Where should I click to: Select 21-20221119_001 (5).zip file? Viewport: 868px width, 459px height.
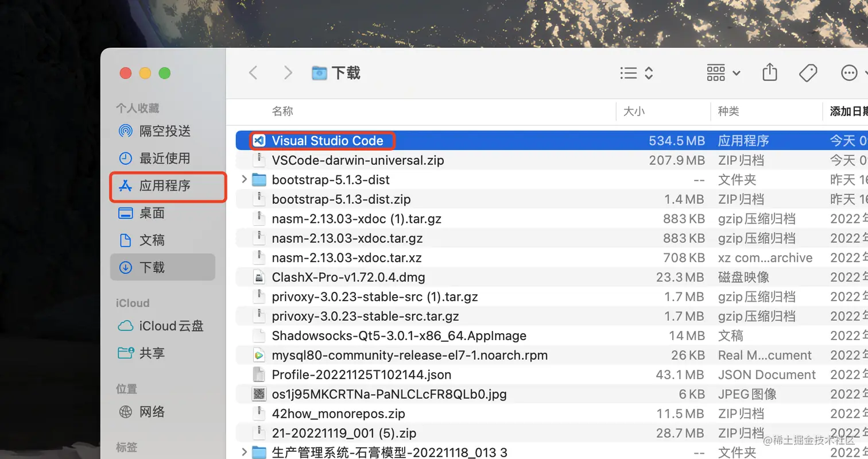pos(344,433)
